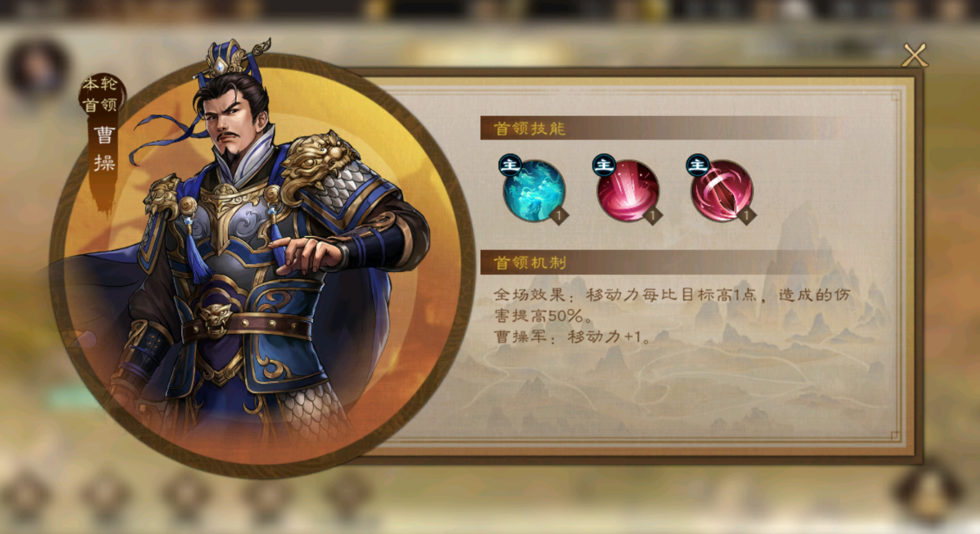Image resolution: width=980 pixels, height=534 pixels.
Task: Tap the 本轮首领 label
Action: (x=100, y=94)
